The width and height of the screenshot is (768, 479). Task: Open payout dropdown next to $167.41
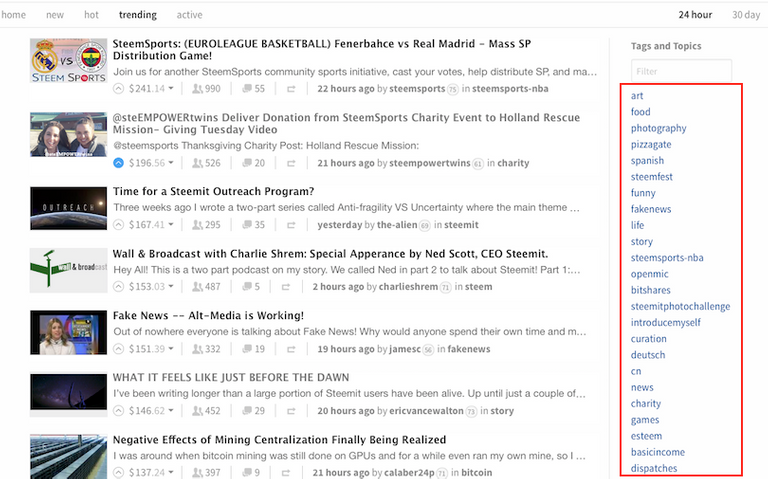click(x=171, y=225)
